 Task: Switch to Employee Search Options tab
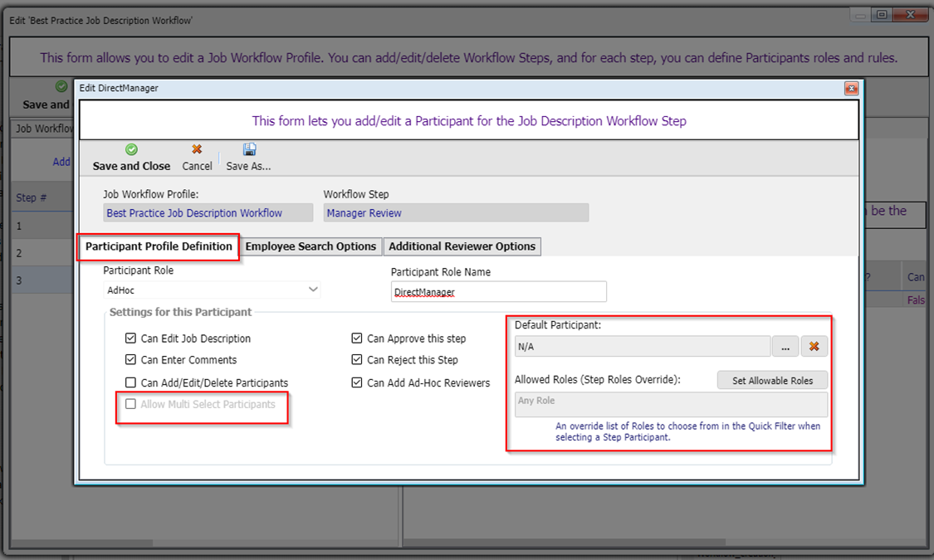pos(311,246)
